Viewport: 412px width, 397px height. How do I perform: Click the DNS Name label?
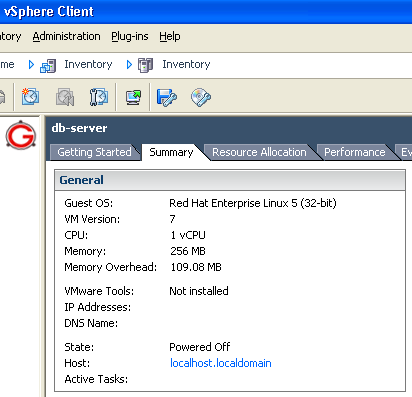tap(91, 323)
